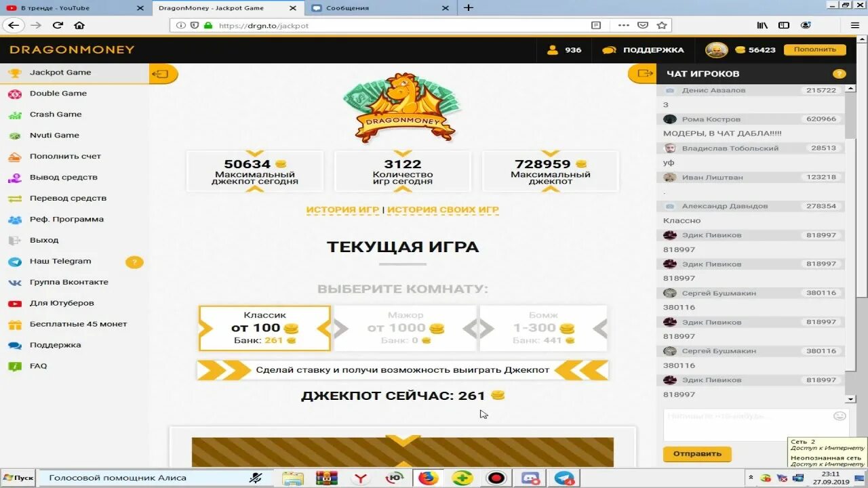
Task: Select the Классик room
Action: tap(264, 328)
